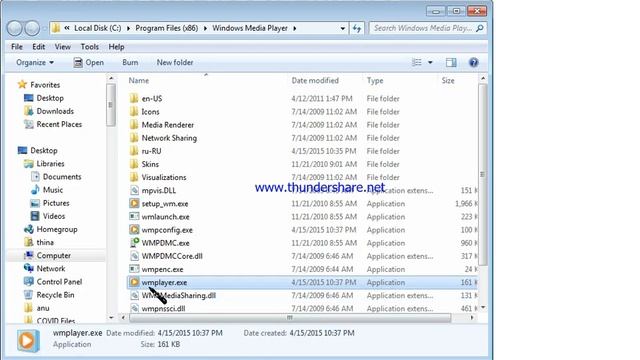Click the mpvis.DLL file icon

tap(134, 190)
